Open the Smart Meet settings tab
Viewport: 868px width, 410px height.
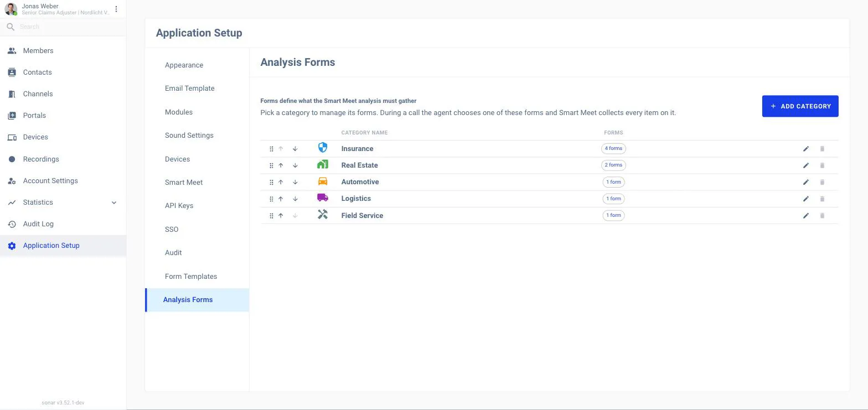pos(197,183)
